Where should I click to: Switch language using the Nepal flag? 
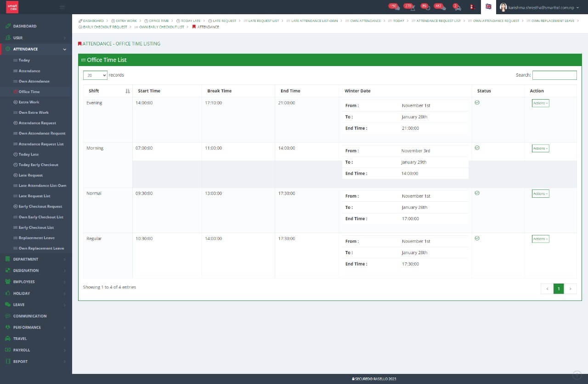click(472, 7)
